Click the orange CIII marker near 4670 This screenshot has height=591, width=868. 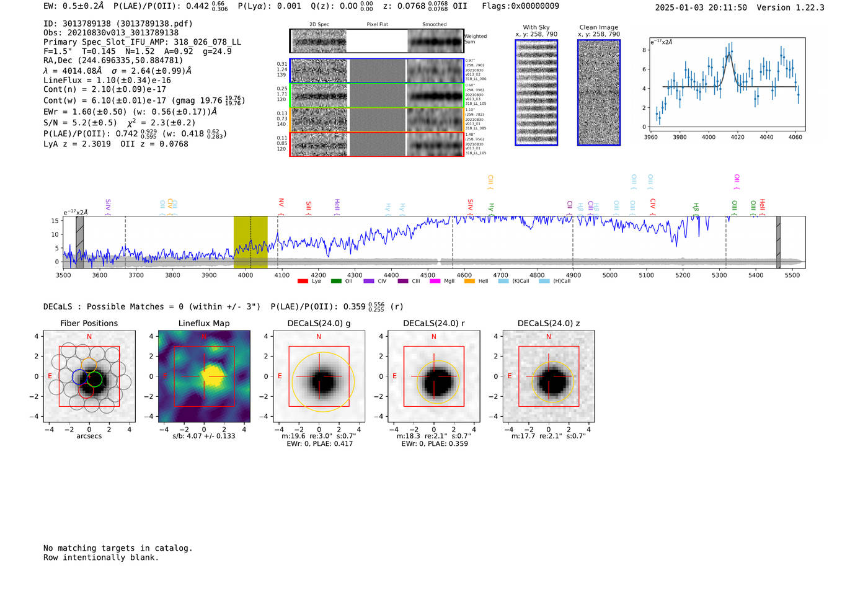(490, 182)
